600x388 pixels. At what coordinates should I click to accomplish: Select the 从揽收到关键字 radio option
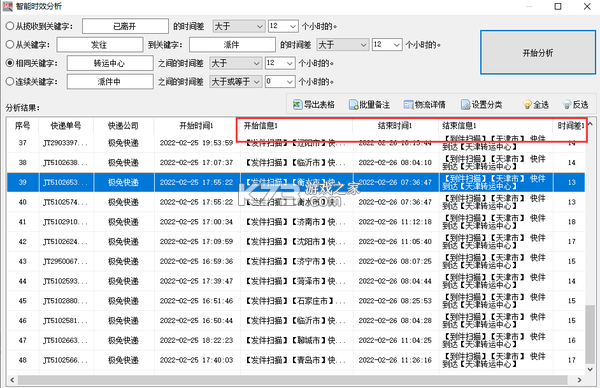[x=10, y=26]
